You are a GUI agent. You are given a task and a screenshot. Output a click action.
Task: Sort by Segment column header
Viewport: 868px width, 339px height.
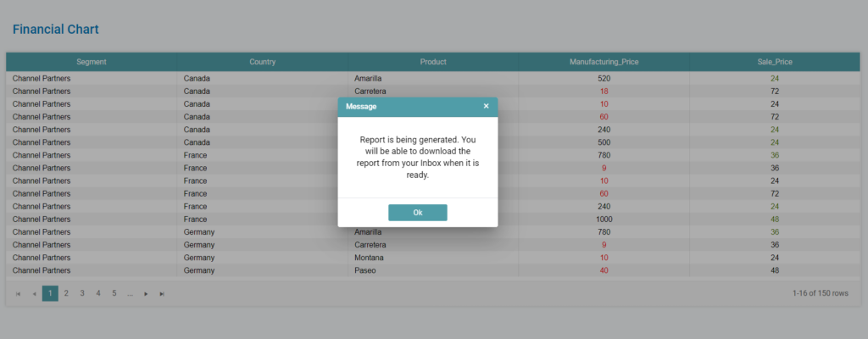click(x=92, y=62)
